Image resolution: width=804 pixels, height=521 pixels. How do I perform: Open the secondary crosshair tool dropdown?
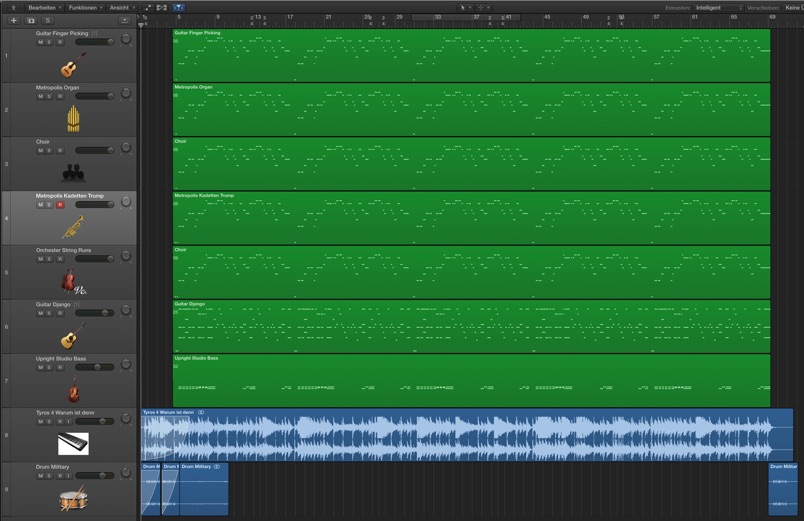(x=483, y=8)
